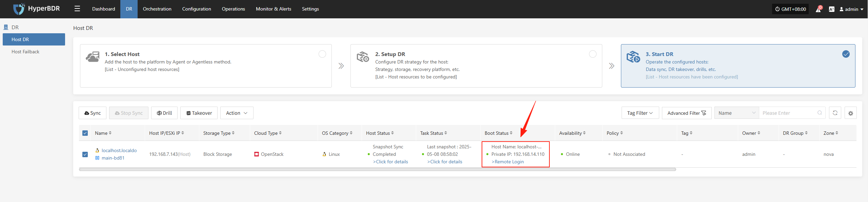
Task: Open the admin user menu
Action: coord(851,9)
